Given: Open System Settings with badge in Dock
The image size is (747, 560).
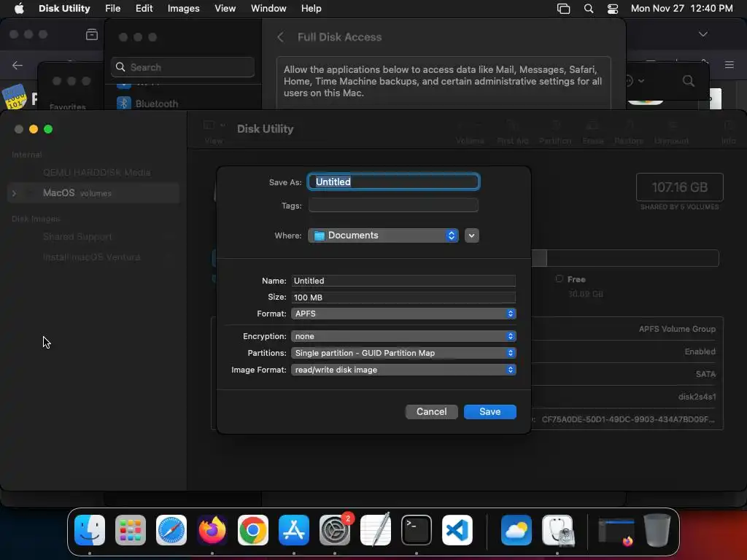Looking at the screenshot, I should pos(335,530).
